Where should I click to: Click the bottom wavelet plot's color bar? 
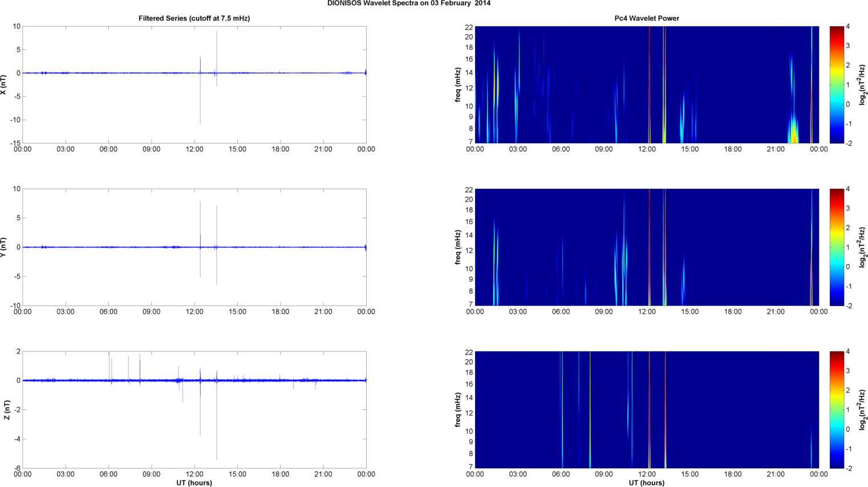836,409
